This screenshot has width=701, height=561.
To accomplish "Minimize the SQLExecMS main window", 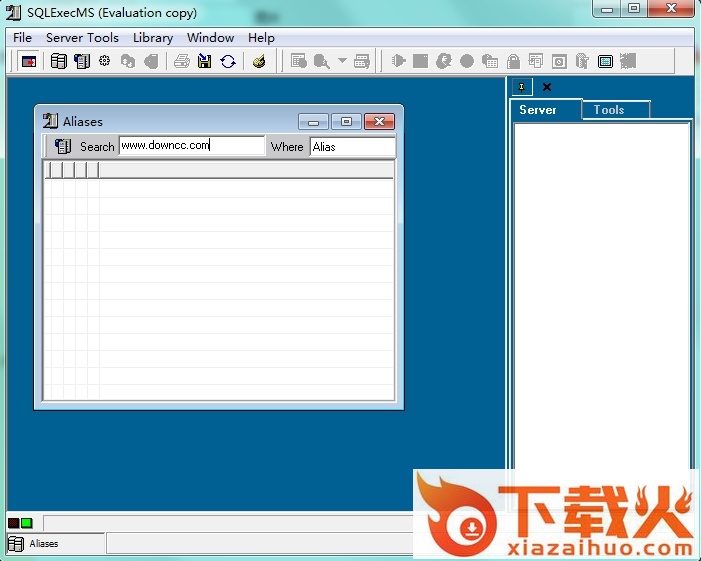I will click(607, 9).
